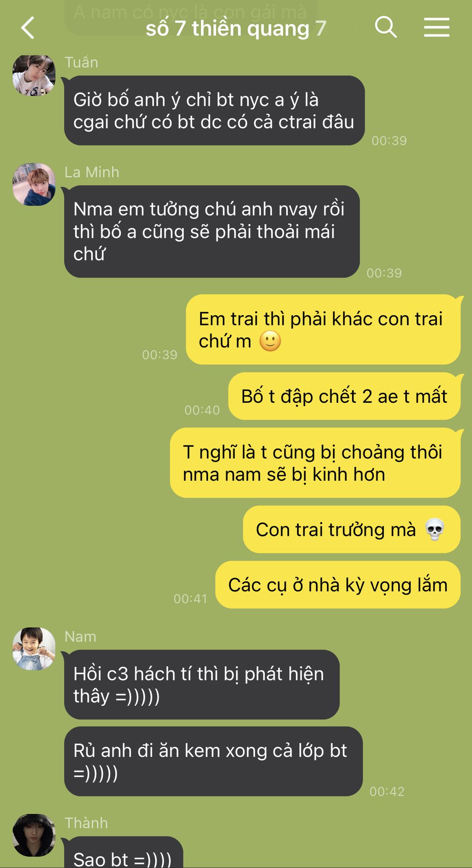Tap the smiley emoji in message
The height and width of the screenshot is (868, 472).
[270, 341]
